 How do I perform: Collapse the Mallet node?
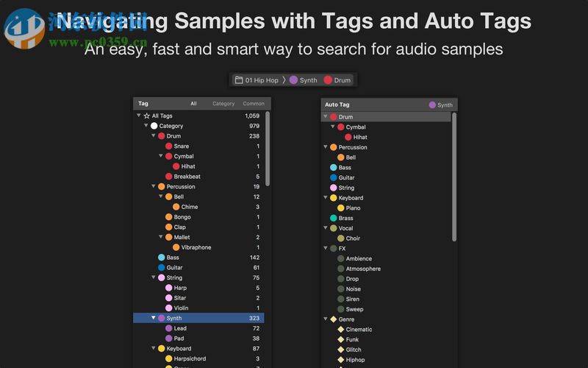coord(161,237)
